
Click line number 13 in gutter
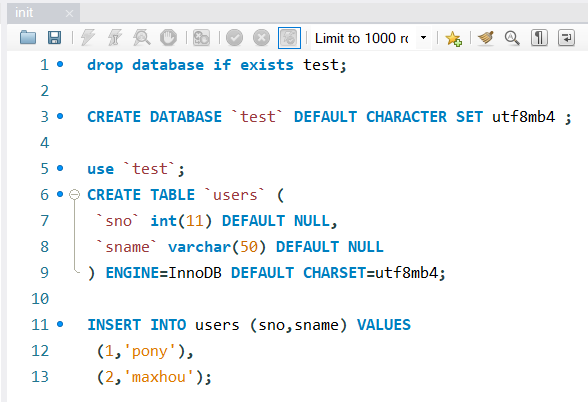tap(40, 376)
